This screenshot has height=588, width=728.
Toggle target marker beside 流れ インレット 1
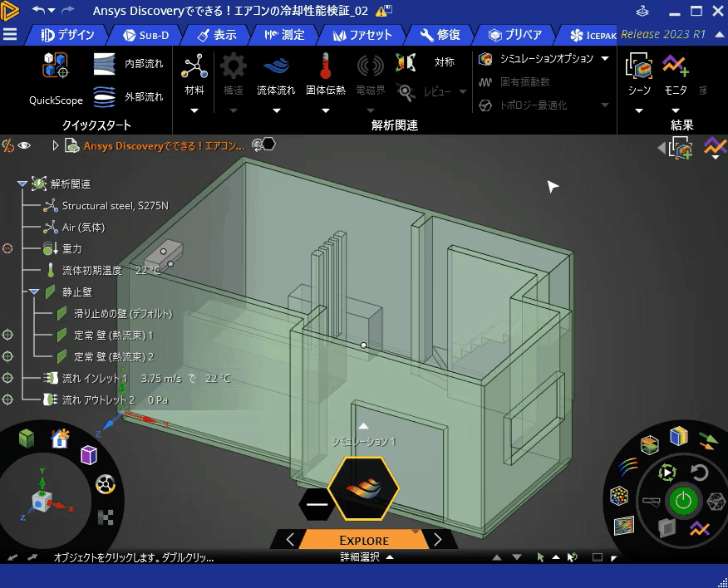7,378
